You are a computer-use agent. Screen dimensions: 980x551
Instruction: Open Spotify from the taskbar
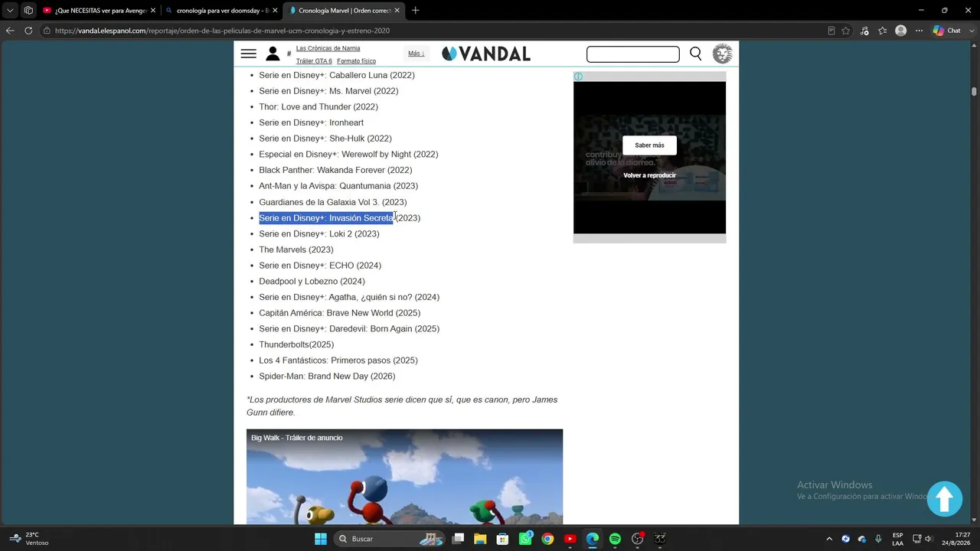tap(615, 539)
